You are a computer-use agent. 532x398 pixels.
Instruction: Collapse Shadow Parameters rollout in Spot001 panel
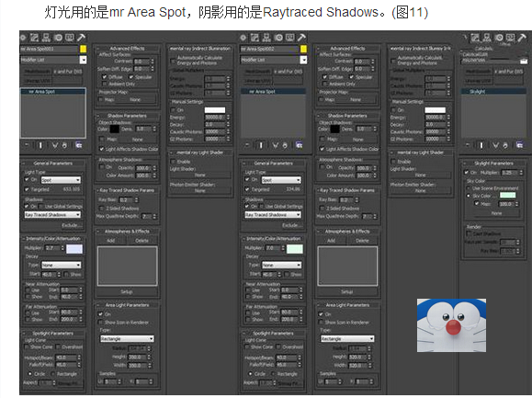coord(127,116)
